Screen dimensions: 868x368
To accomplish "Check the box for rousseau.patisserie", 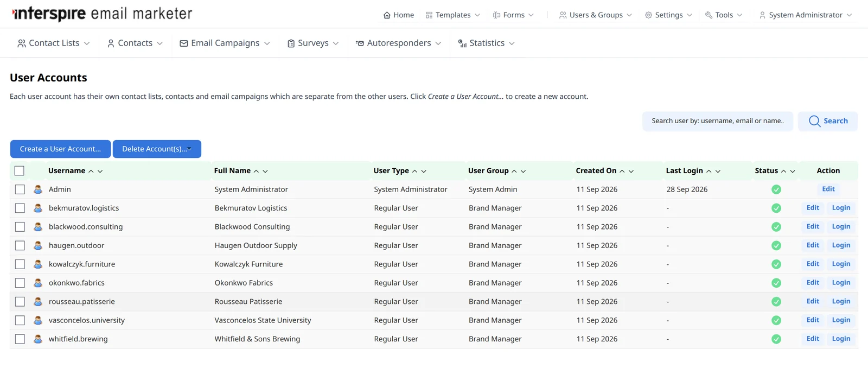I will click(x=20, y=302).
